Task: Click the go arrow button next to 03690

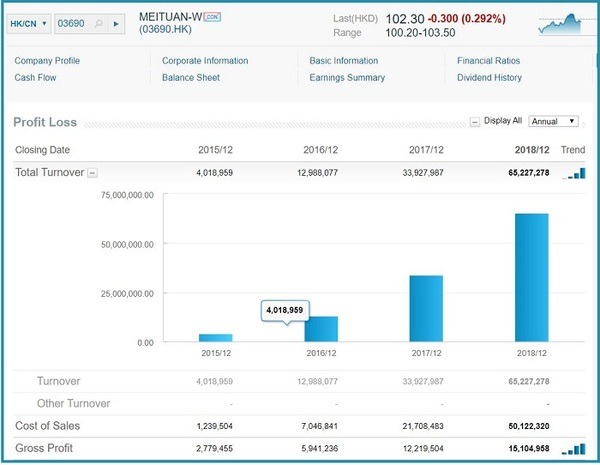Action: [116, 24]
